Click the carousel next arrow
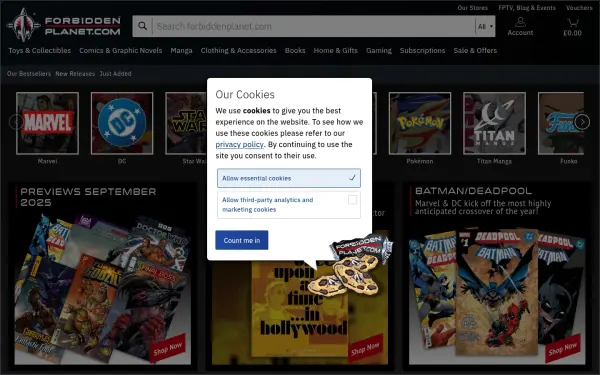Screen dimensions: 600x375 point(582,122)
